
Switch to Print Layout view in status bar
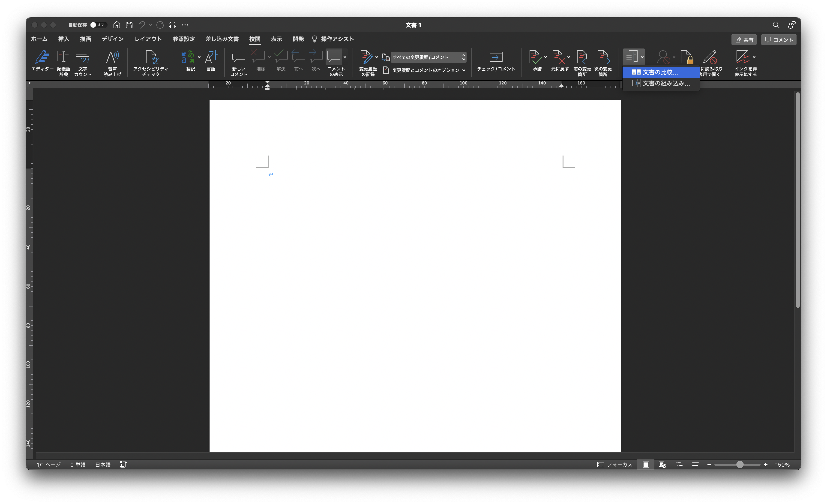point(646,464)
